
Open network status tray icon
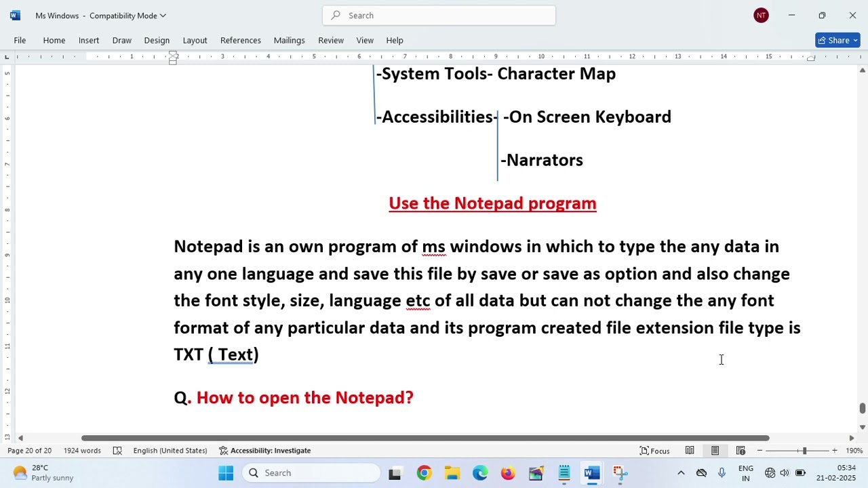770,473
